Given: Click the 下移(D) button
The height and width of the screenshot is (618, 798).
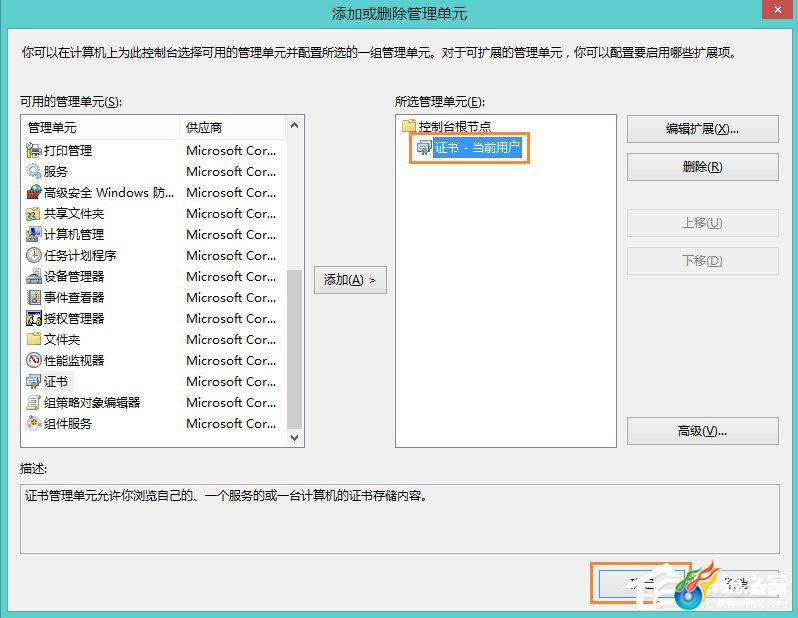Looking at the screenshot, I should pyautogui.click(x=702, y=261).
